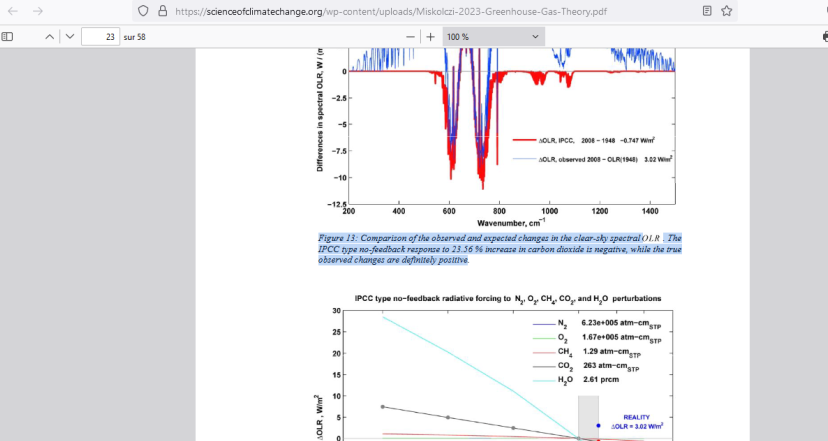Open the 100 % zoom level dropdown
Viewport: 828px width, 441px height.
493,36
